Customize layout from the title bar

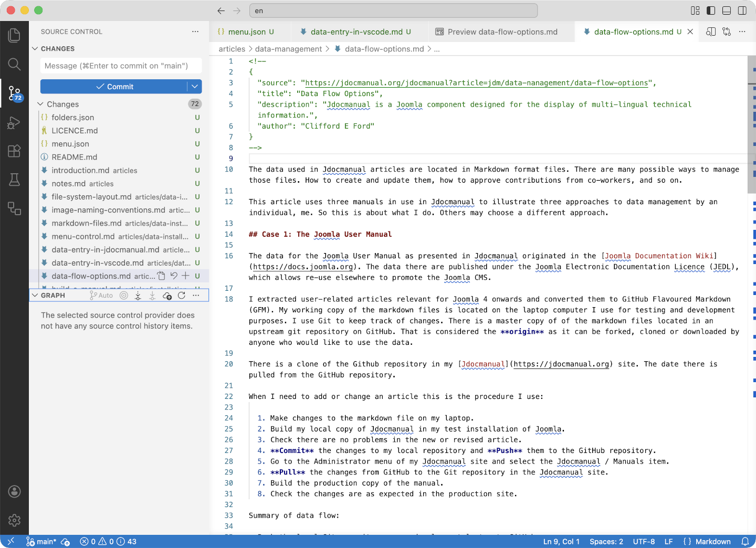point(695,10)
